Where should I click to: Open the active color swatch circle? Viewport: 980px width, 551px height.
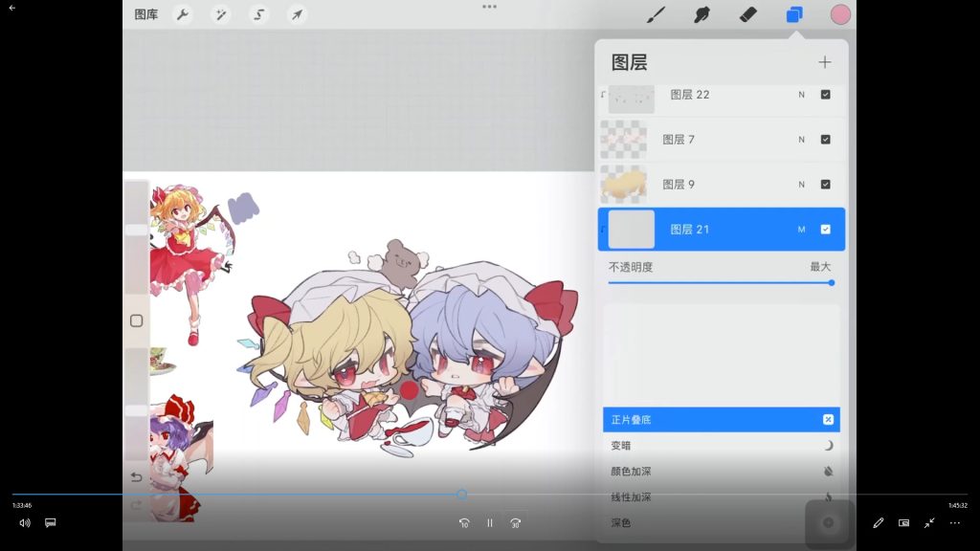(x=840, y=14)
